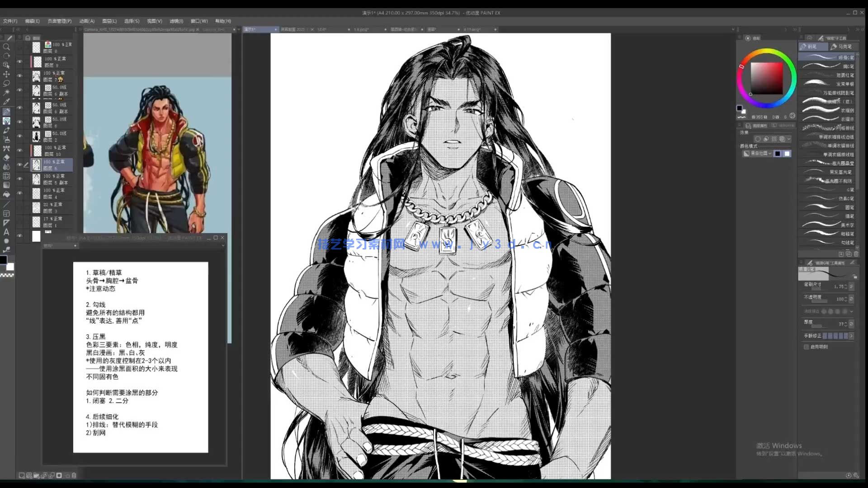Viewport: 868px width, 488px height.
Task: Toggle visibility of 图层 4
Action: pos(19,193)
